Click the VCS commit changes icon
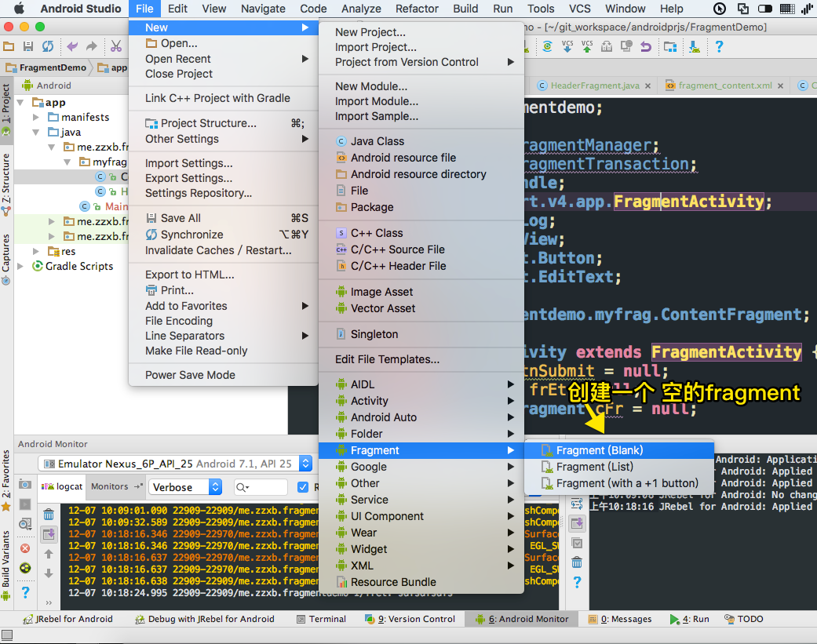The height and width of the screenshot is (644, 817). [x=587, y=46]
